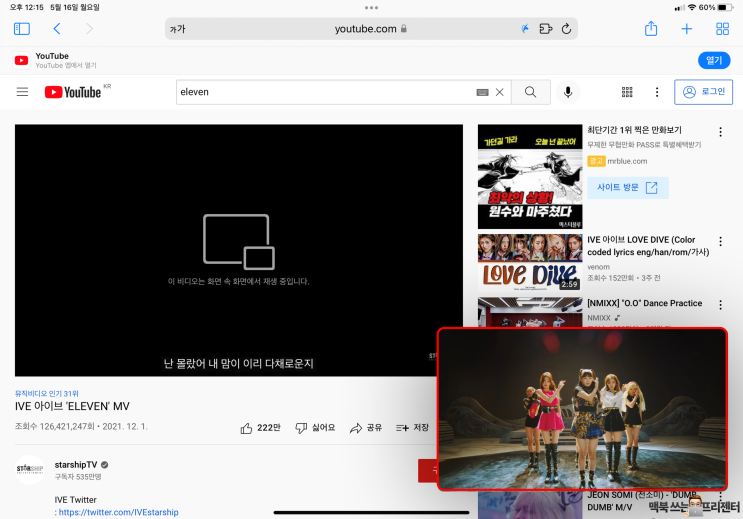Open YouTube apps grid menu
Image resolution: width=743 pixels, height=519 pixels.
pyautogui.click(x=627, y=92)
